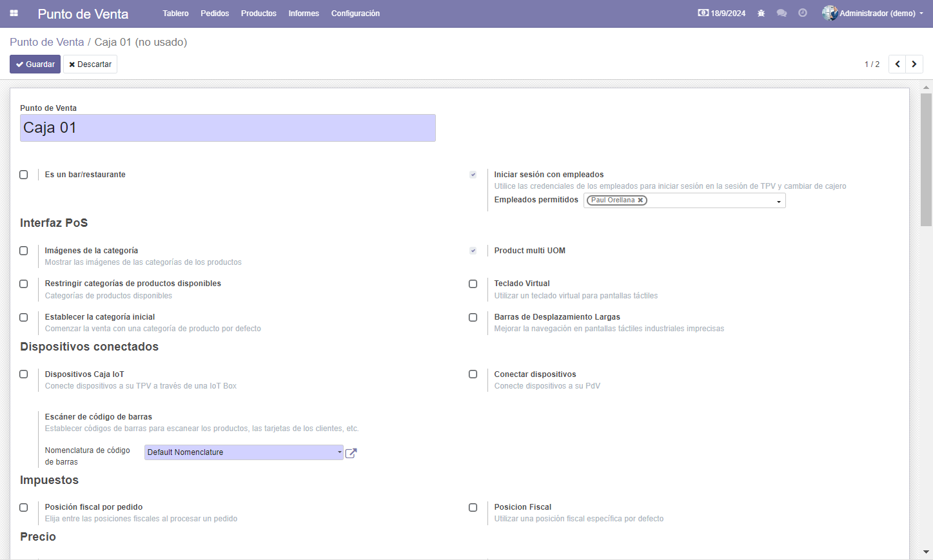933x560 pixels.
Task: Discard changes with Descartar
Action: (90, 64)
